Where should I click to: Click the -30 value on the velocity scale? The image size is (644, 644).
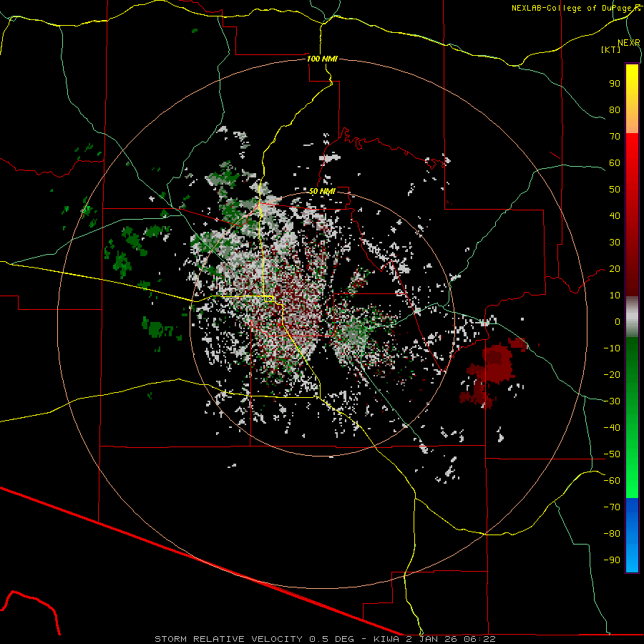click(x=612, y=401)
